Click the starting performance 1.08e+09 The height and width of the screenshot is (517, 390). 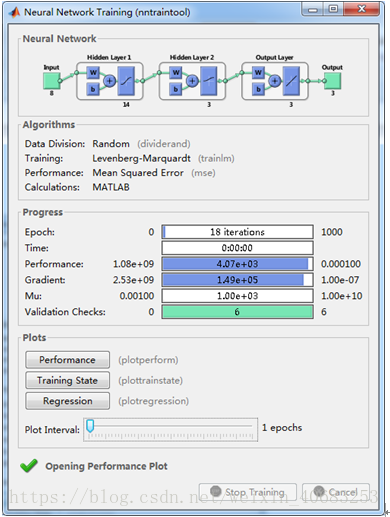(x=133, y=264)
